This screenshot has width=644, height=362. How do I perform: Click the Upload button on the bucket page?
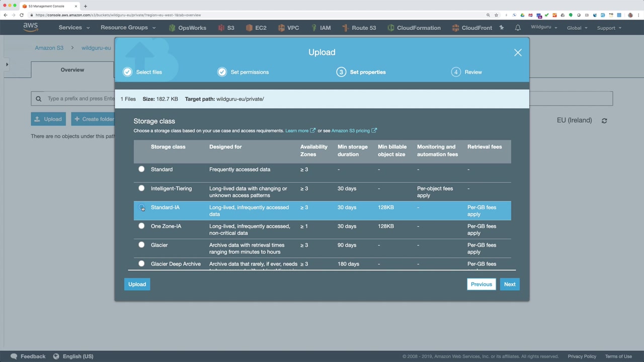(48, 119)
